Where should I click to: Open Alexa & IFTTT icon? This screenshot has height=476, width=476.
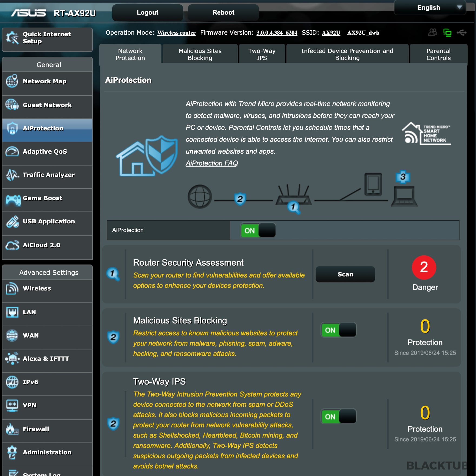(x=12, y=359)
